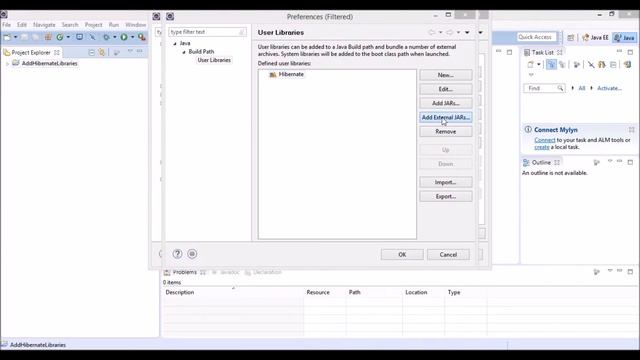Collapse All in Project Explorer toolbar
Image resolution: width=640 pixels, height=360 pixels.
(x=91, y=52)
